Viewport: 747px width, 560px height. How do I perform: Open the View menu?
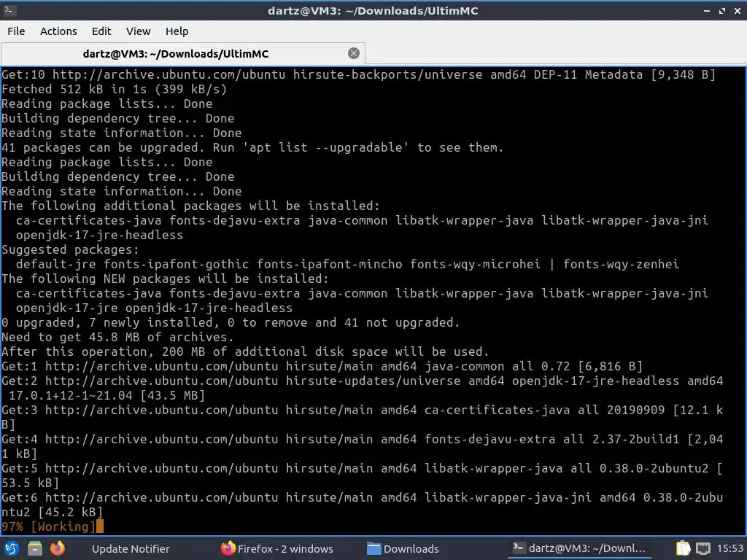138,31
